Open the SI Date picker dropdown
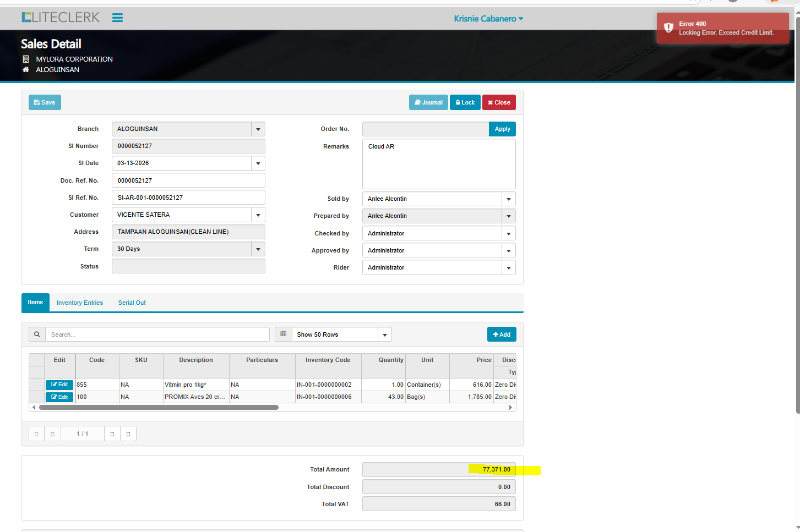Image resolution: width=800 pixels, height=532 pixels. coord(258,163)
